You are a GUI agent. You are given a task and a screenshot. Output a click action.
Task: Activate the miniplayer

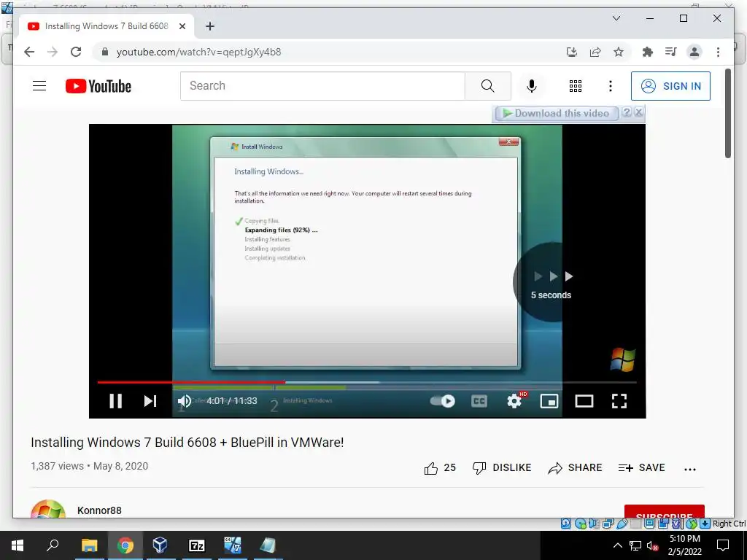pos(549,401)
